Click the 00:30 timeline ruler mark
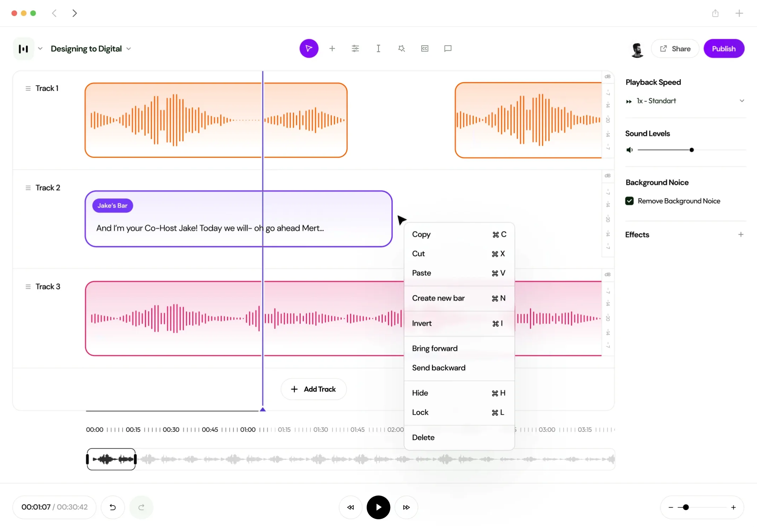 click(171, 430)
